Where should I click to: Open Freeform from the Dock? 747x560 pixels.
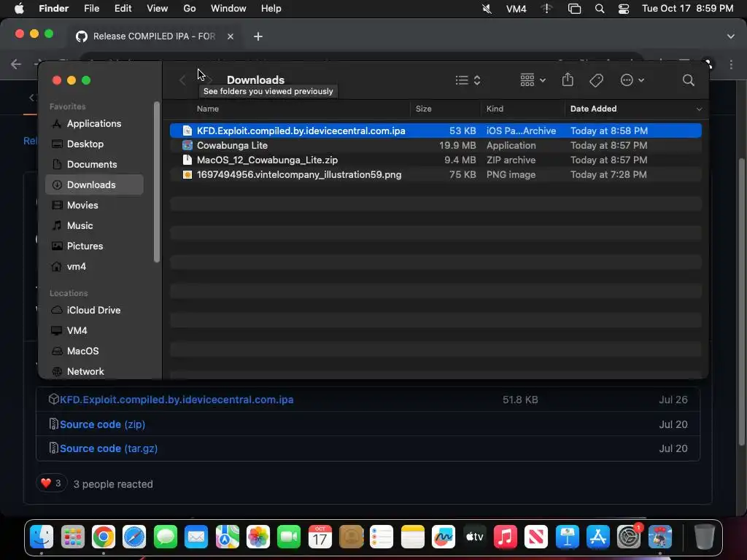tap(444, 537)
